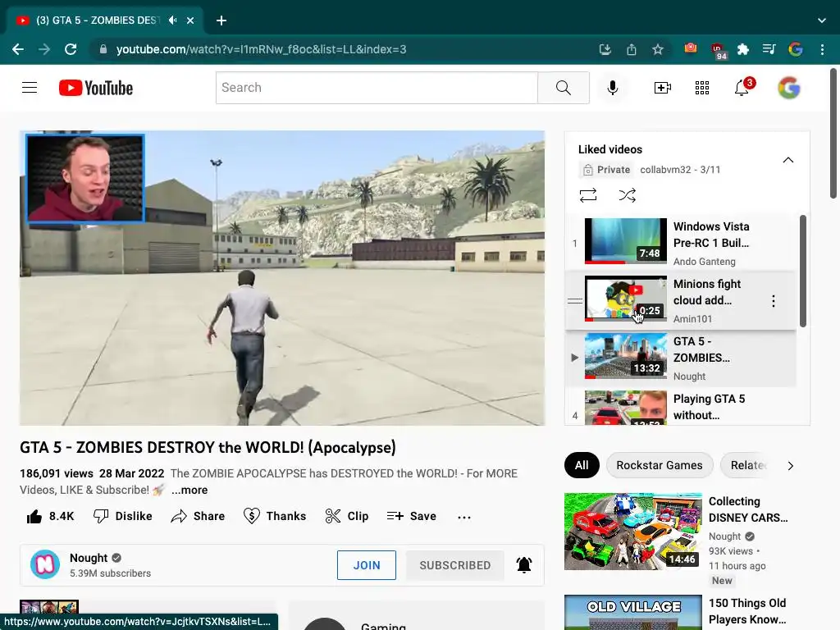Click the Share button
Viewport: 840px width, 630px height.
pos(198,517)
